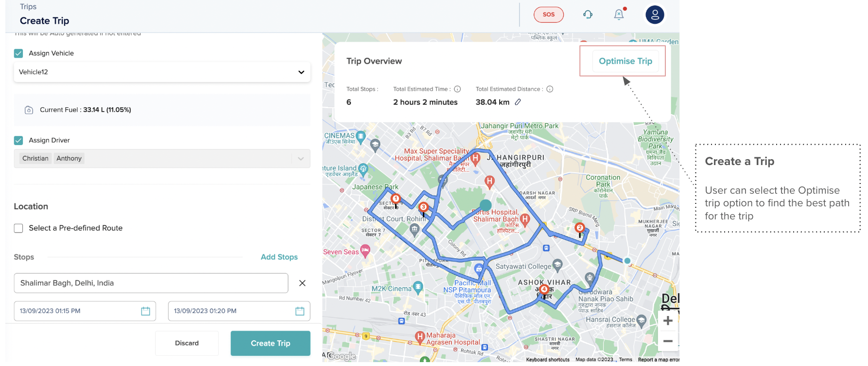Viewport: 868px width, 366px height.
Task: Uncheck Assign Driver checkbox
Action: pyautogui.click(x=18, y=140)
